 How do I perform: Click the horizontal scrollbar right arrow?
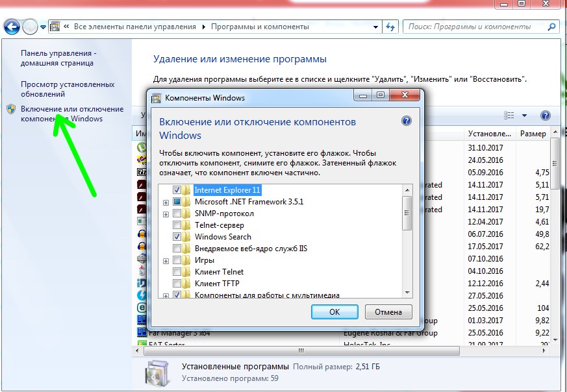coord(544,351)
